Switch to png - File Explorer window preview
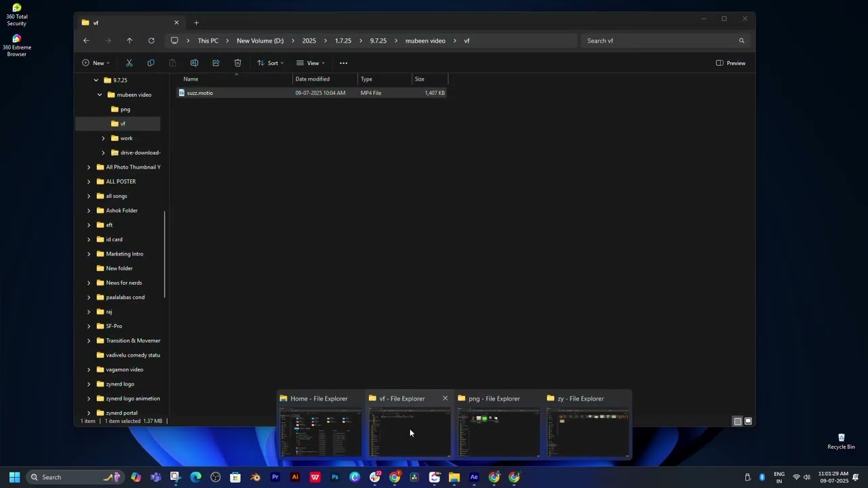The image size is (868, 488). coord(498,425)
